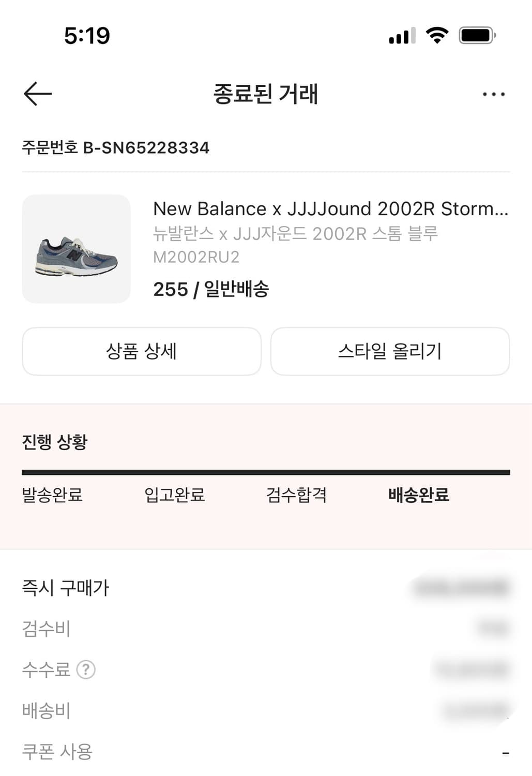532x776 pixels.
Task: Tap the battery status icon
Action: [477, 35]
